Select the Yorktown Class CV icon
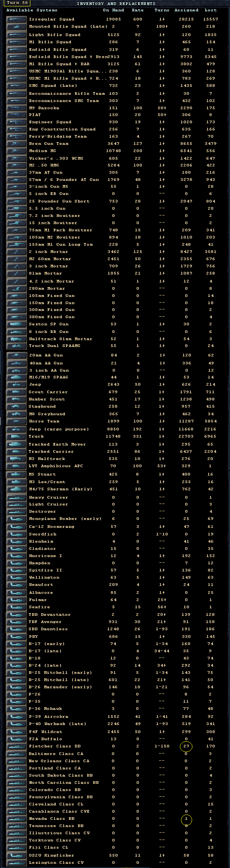This screenshot has height=868, width=230. tap(17, 840)
